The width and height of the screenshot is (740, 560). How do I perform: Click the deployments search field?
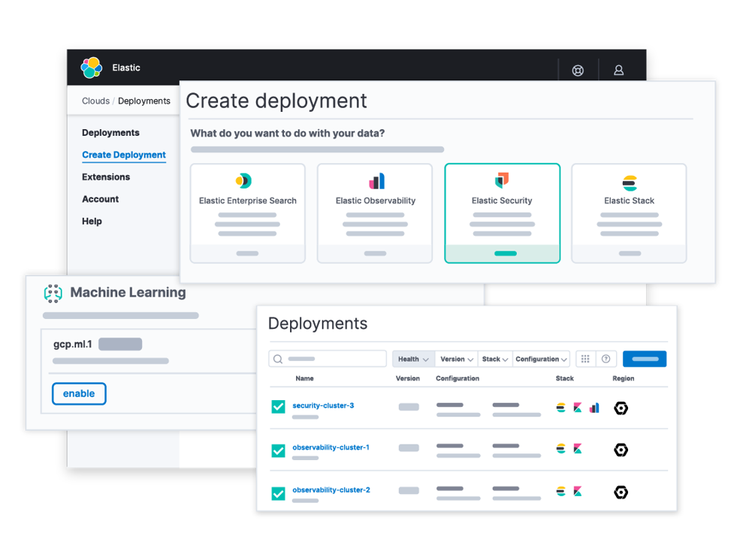click(328, 359)
